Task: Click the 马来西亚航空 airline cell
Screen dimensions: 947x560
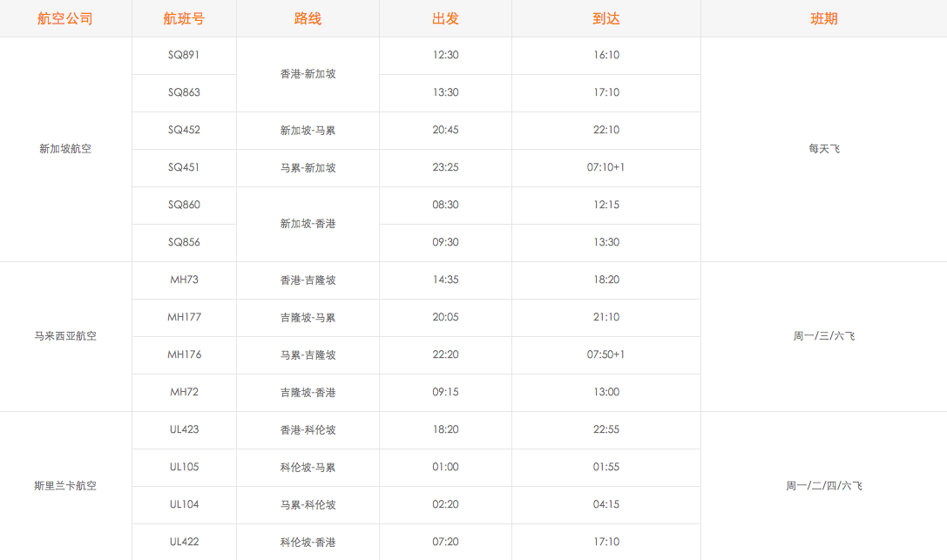Action: [65, 336]
